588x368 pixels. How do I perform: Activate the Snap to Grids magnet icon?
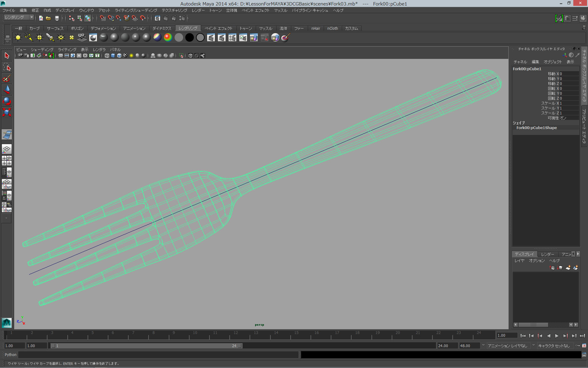pos(103,18)
